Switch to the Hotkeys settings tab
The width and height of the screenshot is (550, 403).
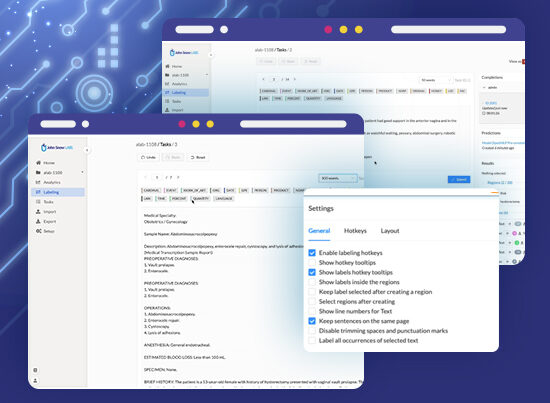coord(355,231)
